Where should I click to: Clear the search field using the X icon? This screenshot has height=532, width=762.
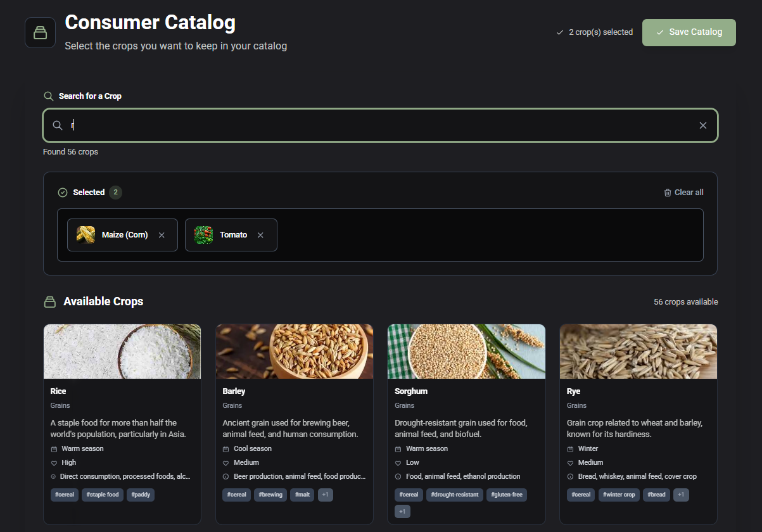[702, 125]
